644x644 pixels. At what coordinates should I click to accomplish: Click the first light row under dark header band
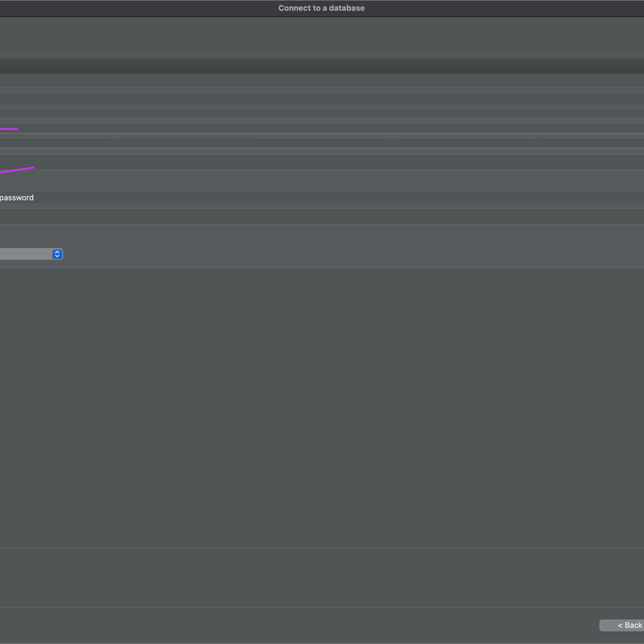coord(321,80)
